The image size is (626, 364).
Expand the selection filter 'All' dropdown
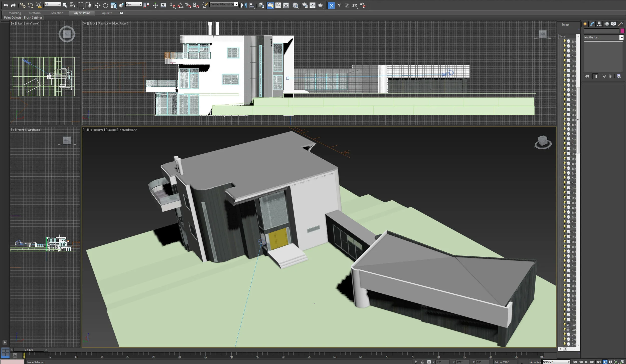pos(59,4)
